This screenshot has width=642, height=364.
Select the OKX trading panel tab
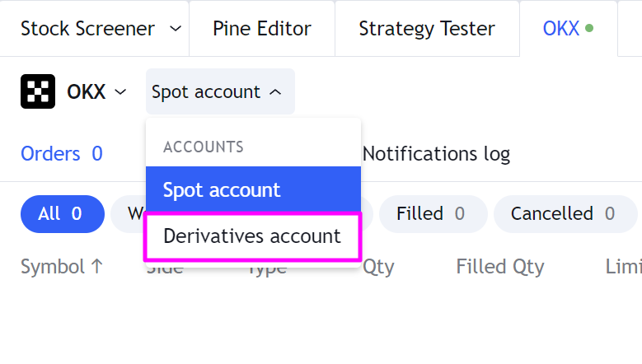(560, 29)
